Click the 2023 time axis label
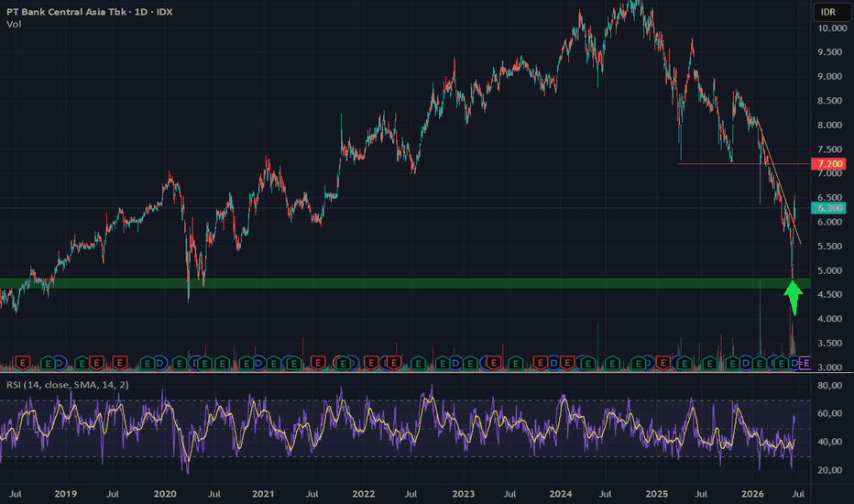The image size is (854, 504). [x=463, y=494]
